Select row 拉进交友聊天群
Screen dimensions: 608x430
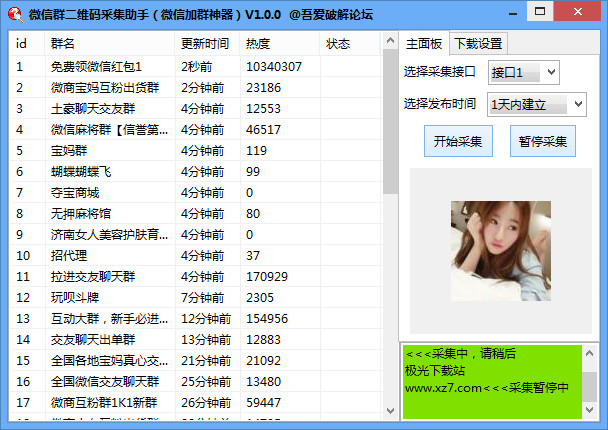pyautogui.click(x=195, y=276)
